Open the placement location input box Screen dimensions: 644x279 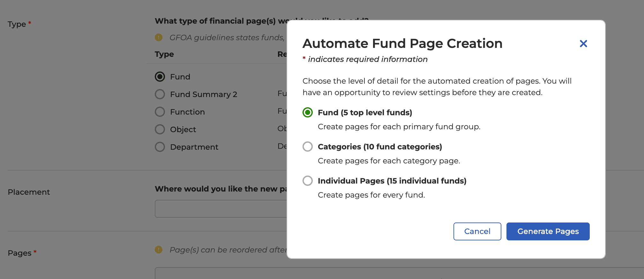[220, 209]
